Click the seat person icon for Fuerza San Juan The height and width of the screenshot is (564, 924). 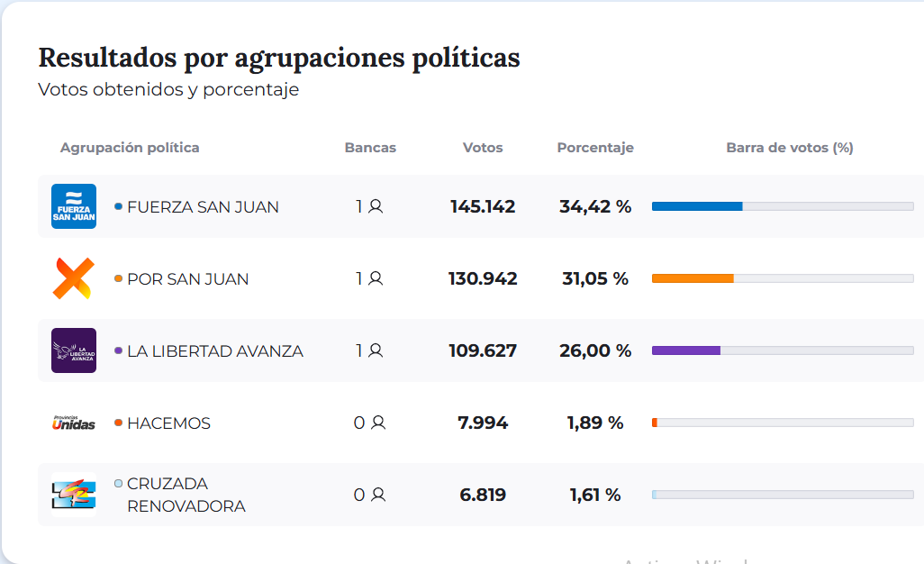tap(376, 206)
